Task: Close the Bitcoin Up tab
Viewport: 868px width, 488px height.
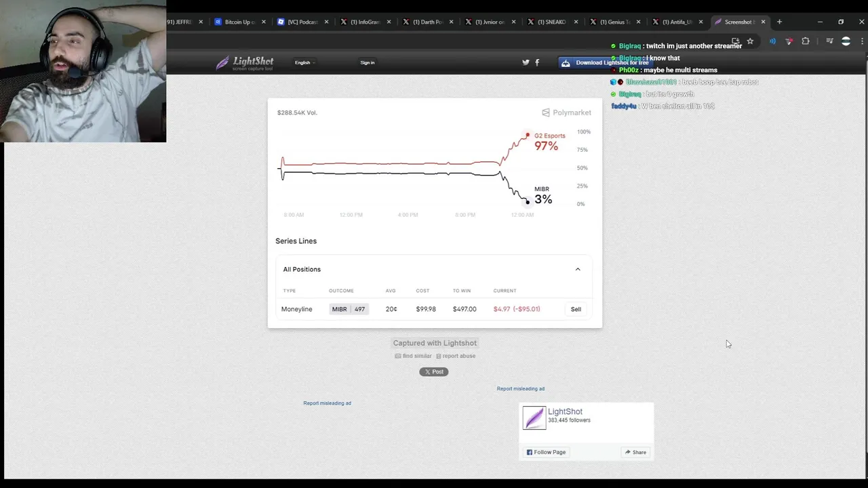Action: point(263,22)
